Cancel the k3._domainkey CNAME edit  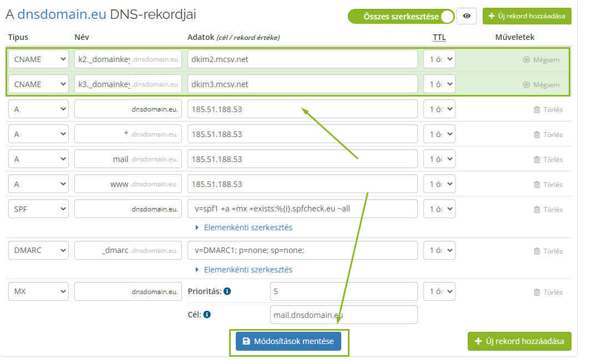542,84
